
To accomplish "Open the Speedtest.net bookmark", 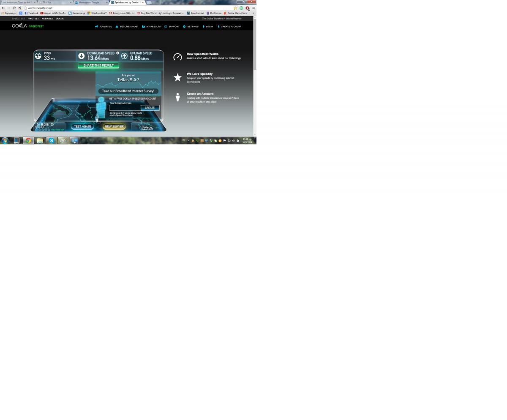I will tap(196, 13).
